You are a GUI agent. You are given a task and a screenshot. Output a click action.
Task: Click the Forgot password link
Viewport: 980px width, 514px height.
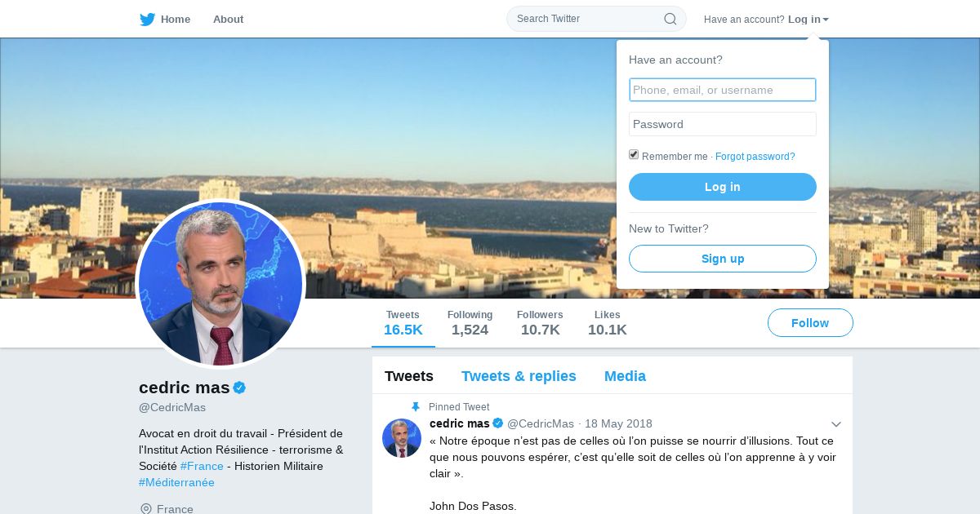(x=755, y=157)
